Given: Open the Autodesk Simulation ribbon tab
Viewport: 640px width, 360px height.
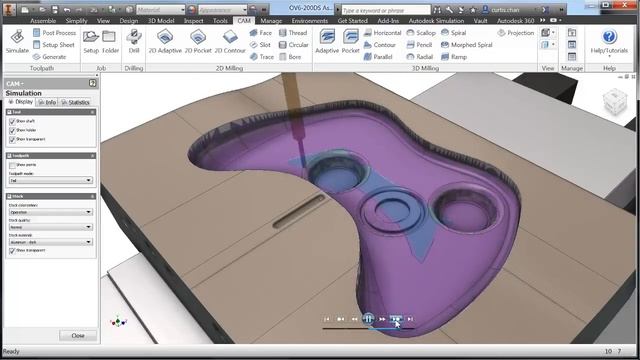Looking at the screenshot, I should click(436, 20).
